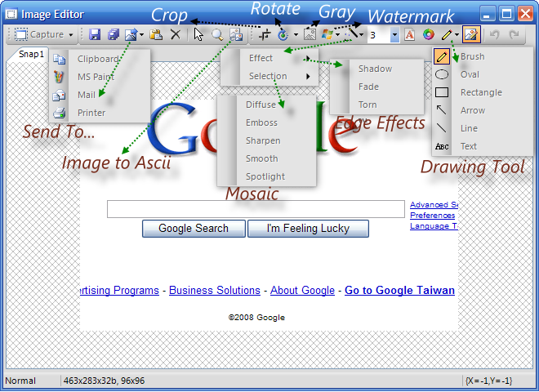Select the magnifier zoom tool
Viewport: 539px width, 392px height.
(x=217, y=35)
